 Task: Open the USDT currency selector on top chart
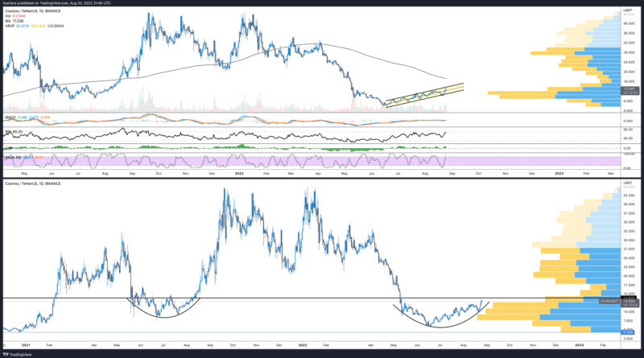point(628,10)
